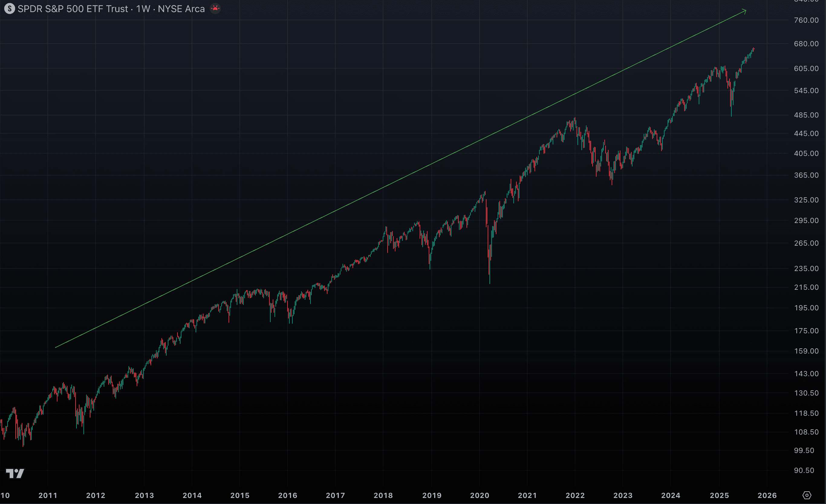Screen dimensions: 826x504
Task: Click the TradingView watermark logo
Action: [15, 474]
